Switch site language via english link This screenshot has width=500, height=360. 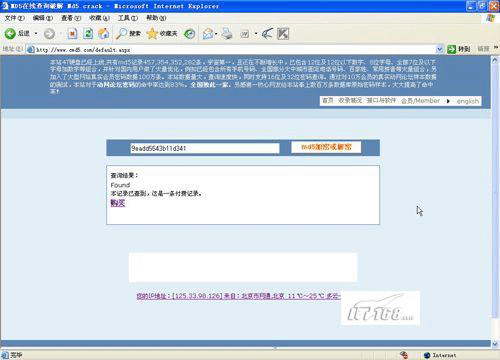[468, 101]
